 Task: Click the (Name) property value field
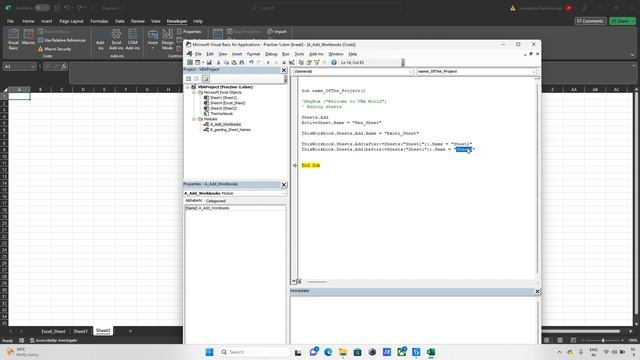click(242, 208)
